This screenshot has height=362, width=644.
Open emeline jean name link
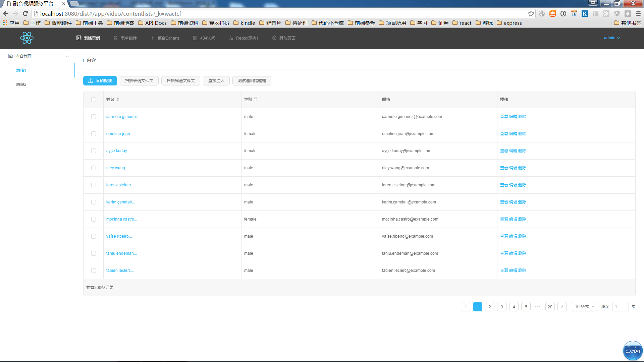(119, 134)
